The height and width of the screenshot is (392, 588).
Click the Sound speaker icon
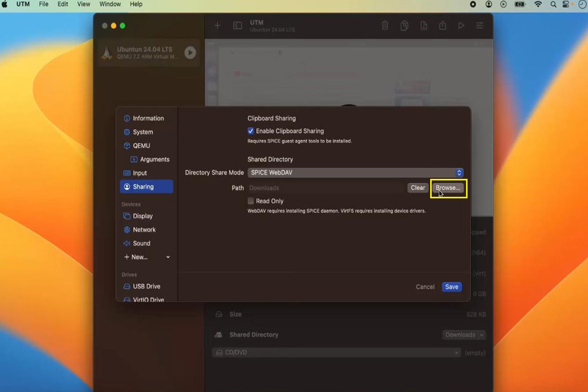127,243
